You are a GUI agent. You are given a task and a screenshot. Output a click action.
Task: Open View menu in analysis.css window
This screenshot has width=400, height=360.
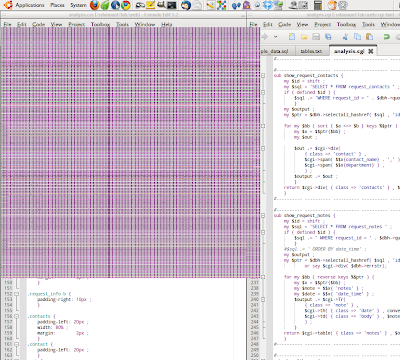(56, 24)
